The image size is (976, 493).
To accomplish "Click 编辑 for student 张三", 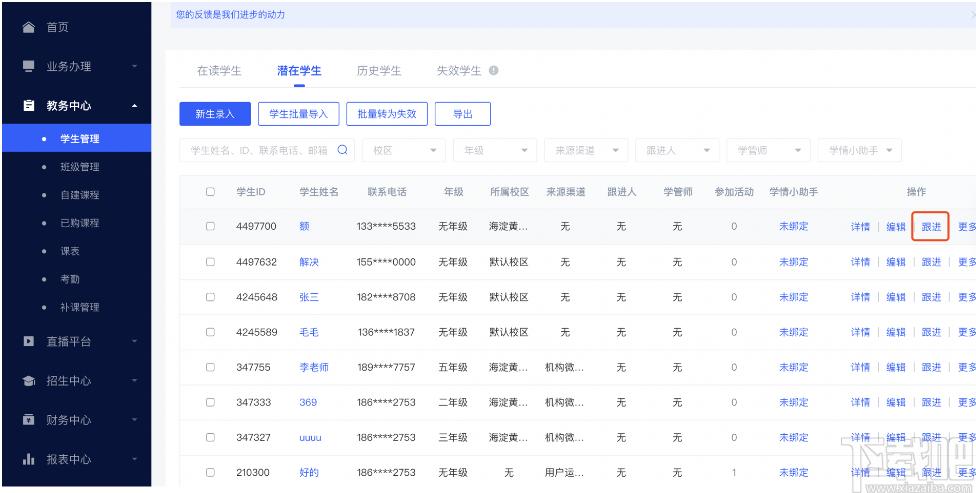I will 896,297.
